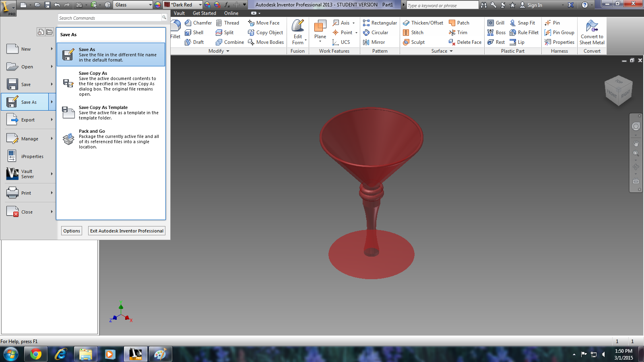The width and height of the screenshot is (644, 362).
Task: Select the Lip tool
Action: click(x=517, y=42)
